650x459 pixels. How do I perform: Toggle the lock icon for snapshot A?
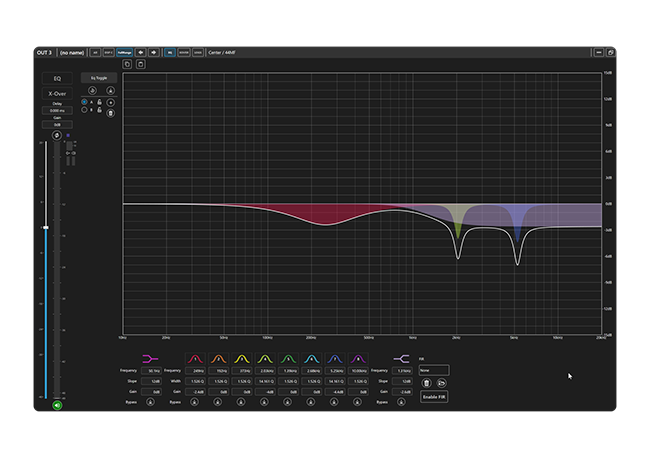tap(99, 102)
